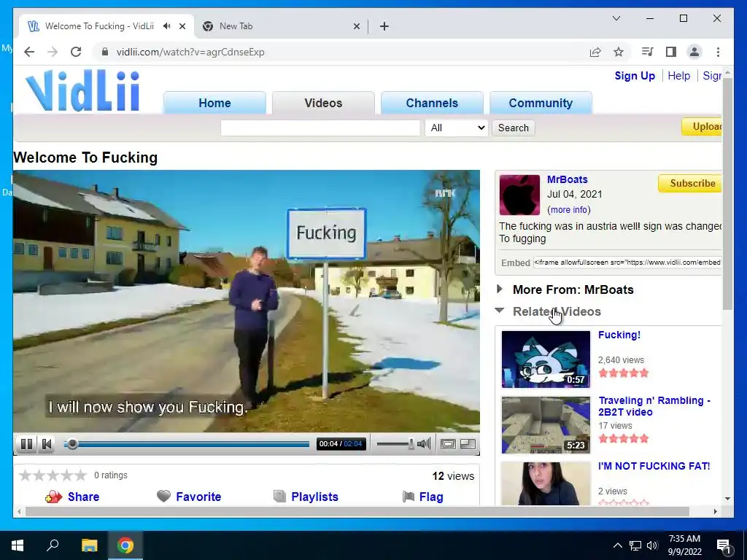This screenshot has height=560, width=747.
Task: Open the media controls toolbar icon
Action: pos(648,52)
